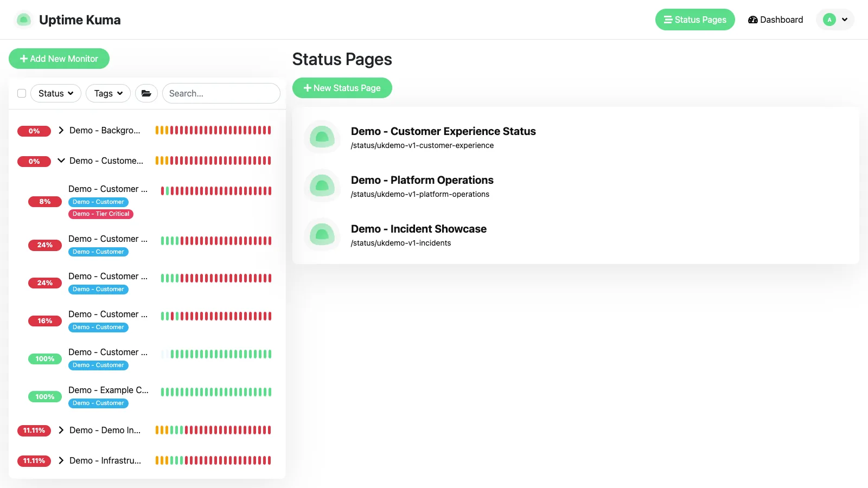The height and width of the screenshot is (488, 868).
Task: Click the Status Pages heading
Action: [342, 59]
